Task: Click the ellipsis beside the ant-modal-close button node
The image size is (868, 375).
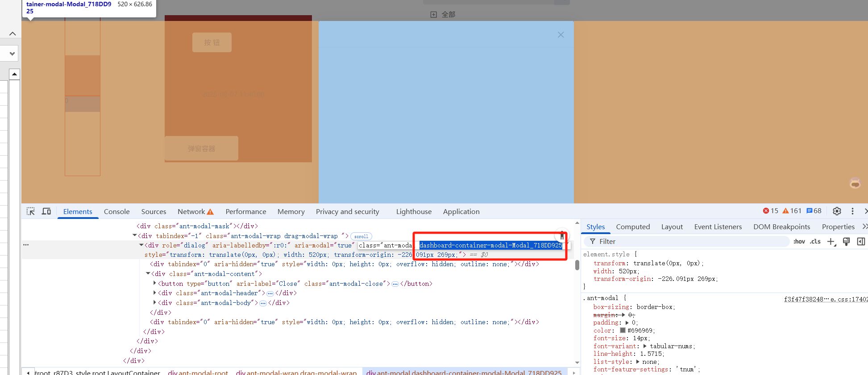Action: coord(395,284)
